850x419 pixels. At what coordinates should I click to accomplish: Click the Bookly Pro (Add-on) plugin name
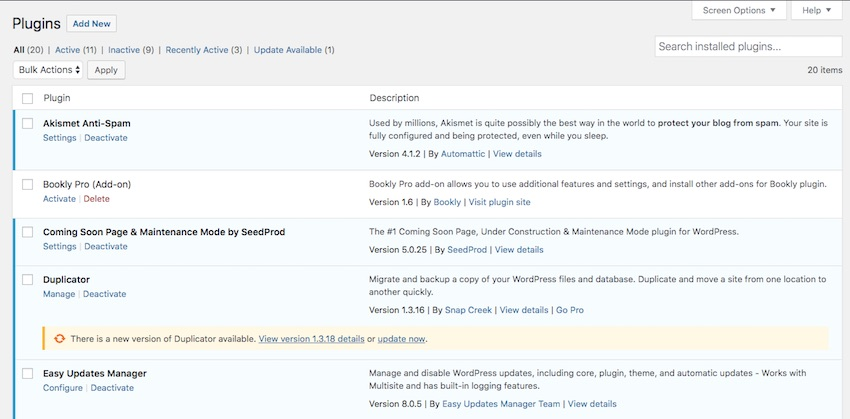[x=87, y=185]
